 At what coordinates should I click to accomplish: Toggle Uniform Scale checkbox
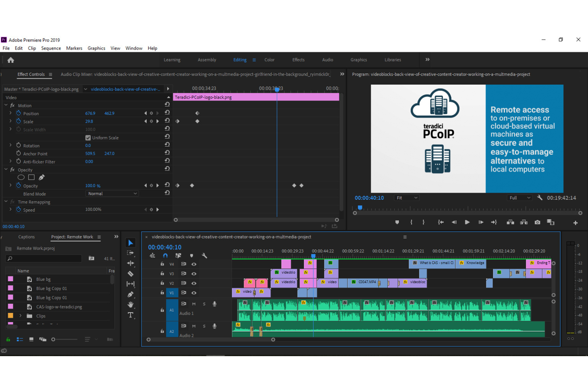click(x=88, y=138)
